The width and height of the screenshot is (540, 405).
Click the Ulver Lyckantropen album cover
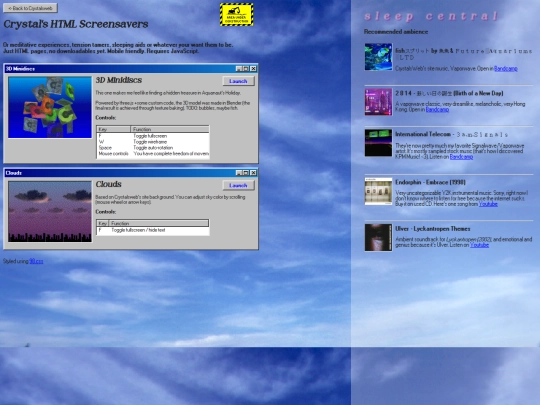click(x=378, y=238)
